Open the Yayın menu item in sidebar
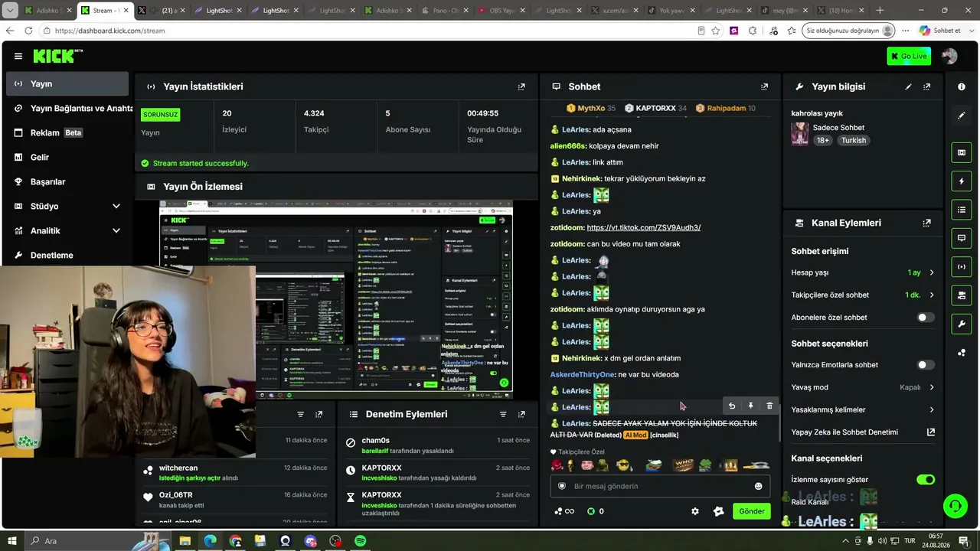This screenshot has height=551, width=980. 67,83
